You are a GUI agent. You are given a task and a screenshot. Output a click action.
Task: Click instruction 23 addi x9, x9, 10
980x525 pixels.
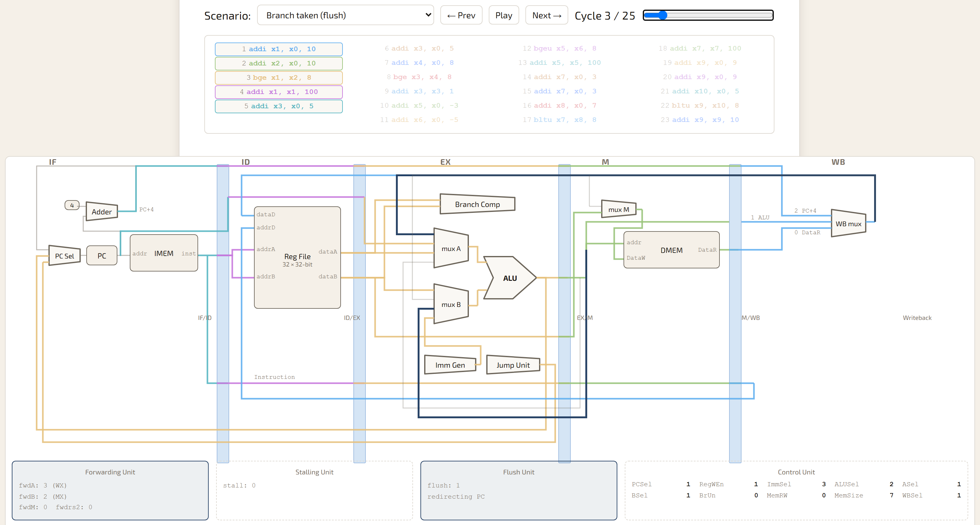[700, 120]
